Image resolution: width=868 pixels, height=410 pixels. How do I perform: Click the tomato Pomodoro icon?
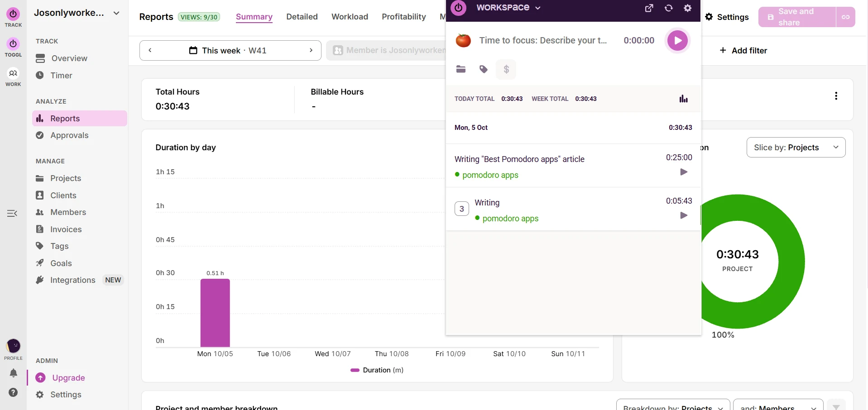pos(463,40)
